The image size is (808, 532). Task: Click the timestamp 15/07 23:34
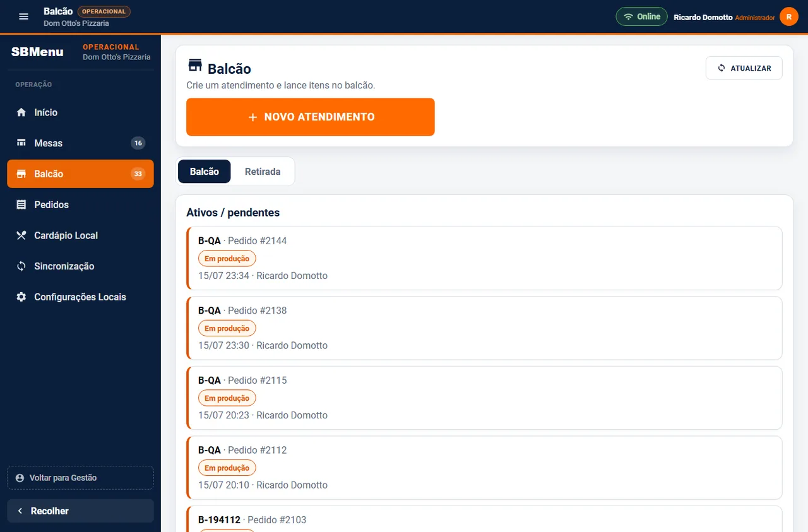pos(223,276)
